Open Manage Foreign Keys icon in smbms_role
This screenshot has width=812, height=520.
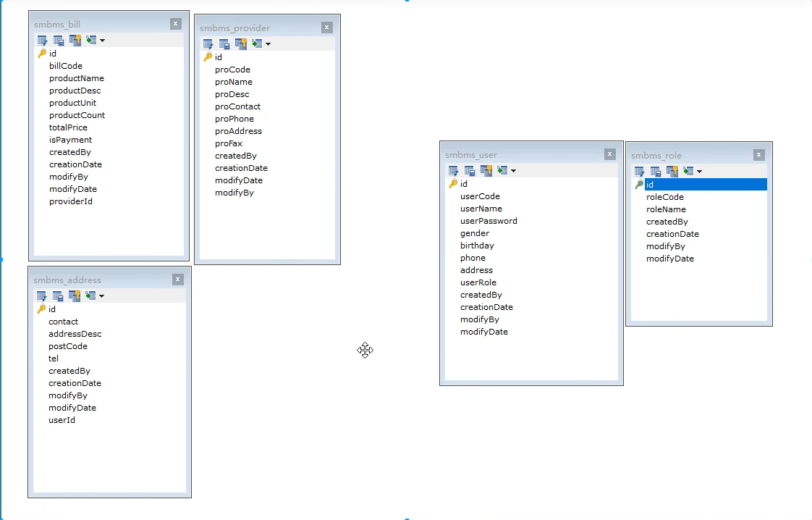[672, 172]
